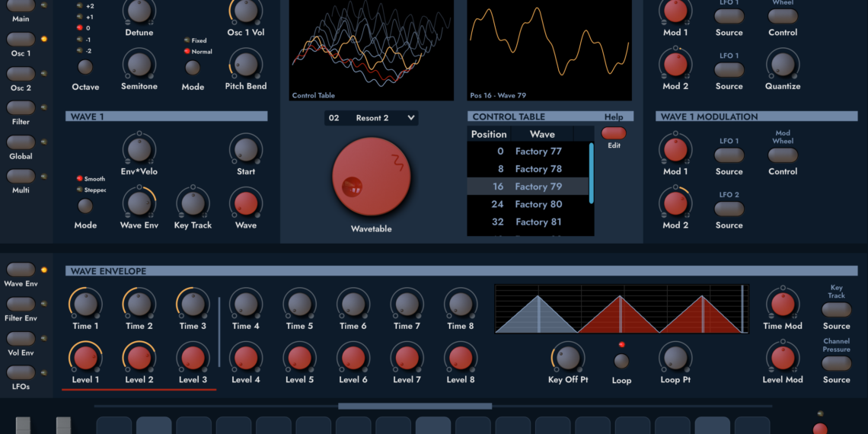
Task: Click the large red Wavetable knob
Action: coord(372,177)
